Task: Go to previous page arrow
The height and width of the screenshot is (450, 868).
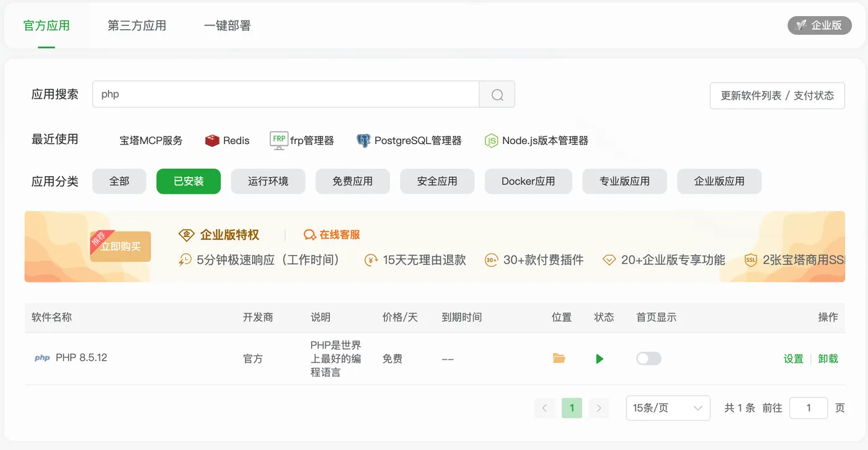Action: [544, 408]
